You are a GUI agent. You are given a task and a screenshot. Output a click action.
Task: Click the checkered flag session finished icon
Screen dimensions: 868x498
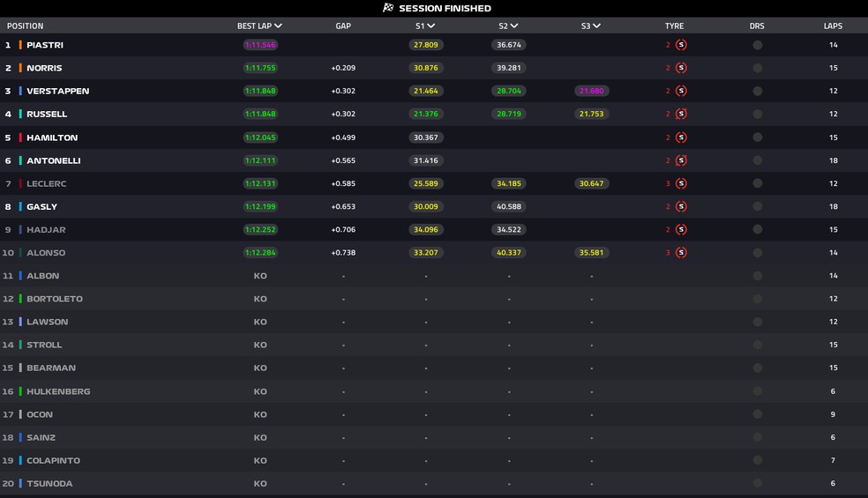(388, 8)
